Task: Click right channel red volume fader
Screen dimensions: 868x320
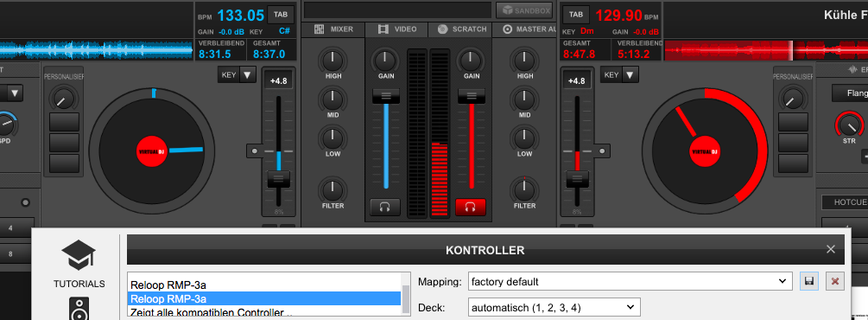Action: 471,96
